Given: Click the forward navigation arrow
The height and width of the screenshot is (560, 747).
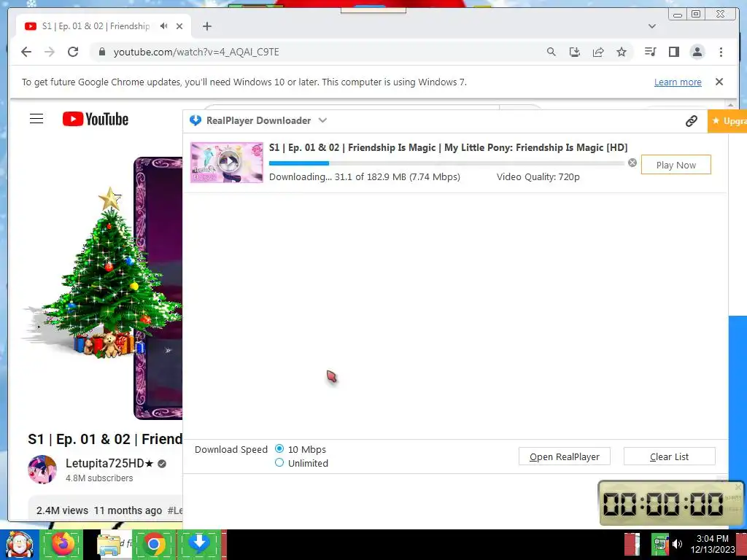Looking at the screenshot, I should 50,52.
